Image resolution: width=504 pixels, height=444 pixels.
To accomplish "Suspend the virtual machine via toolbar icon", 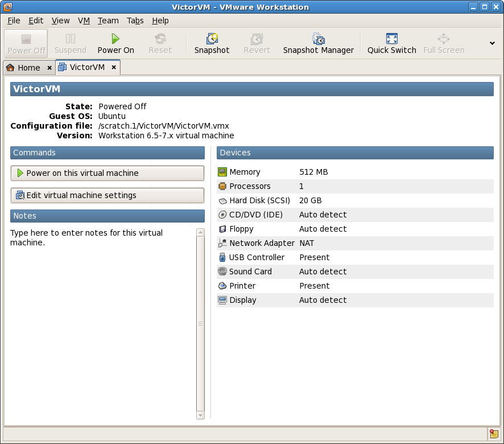I will [x=69, y=43].
